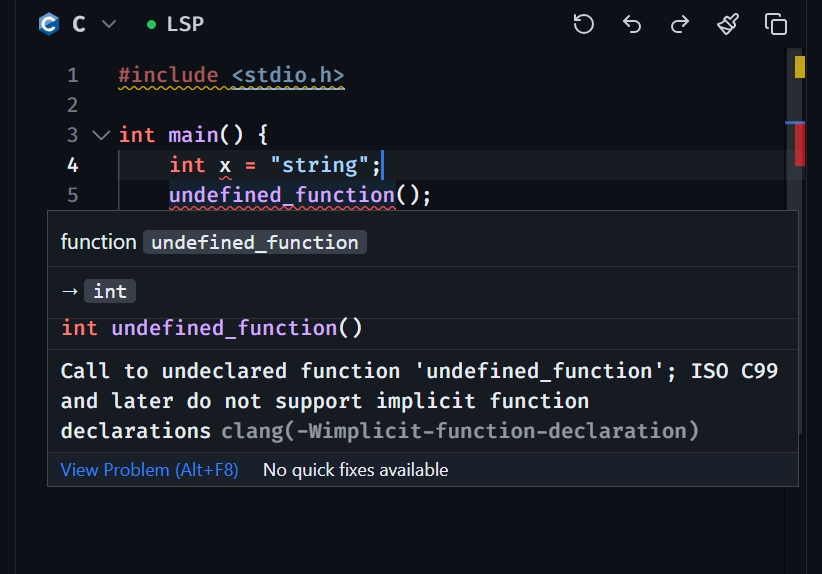Click the undefined_function call on line 5

pyautogui.click(x=282, y=195)
